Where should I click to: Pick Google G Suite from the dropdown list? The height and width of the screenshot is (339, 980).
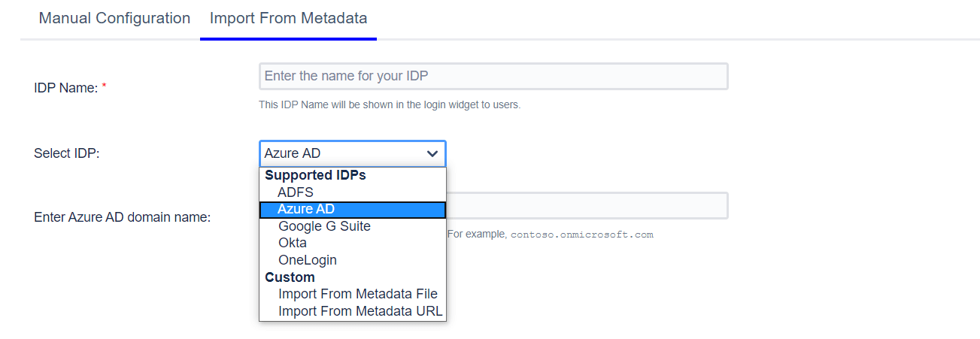(x=324, y=226)
